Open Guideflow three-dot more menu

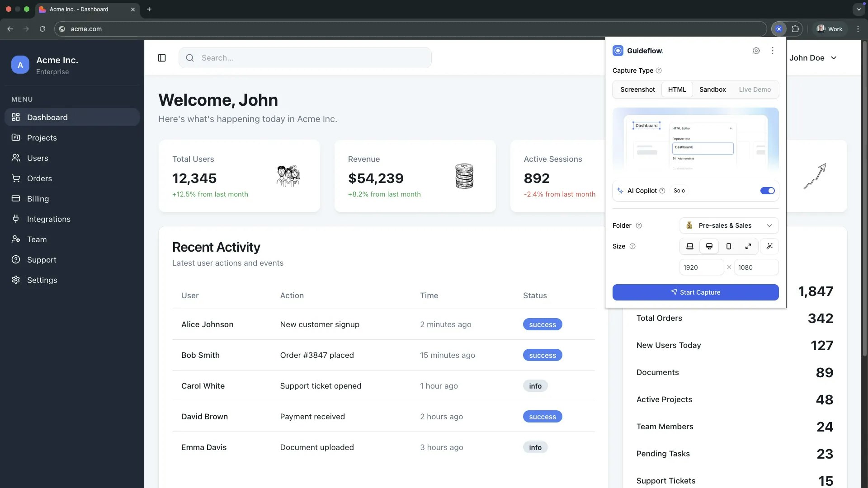[773, 51]
